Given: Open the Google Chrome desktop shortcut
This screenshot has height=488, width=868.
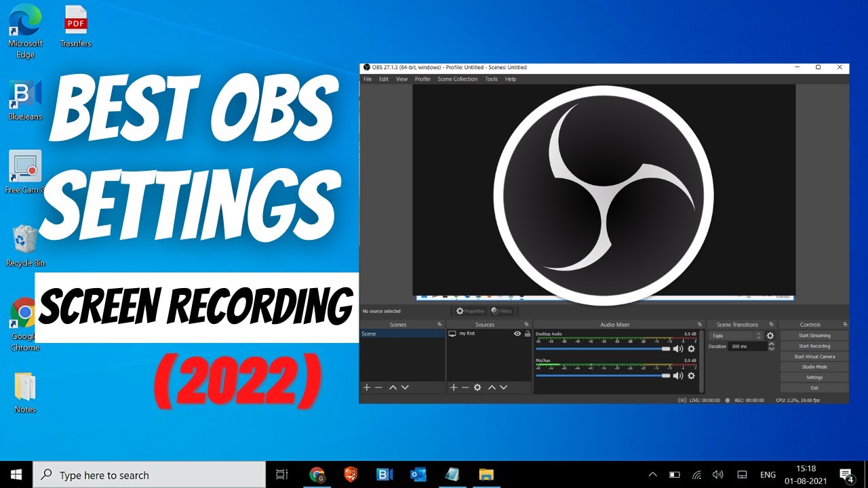Looking at the screenshot, I should point(25,324).
